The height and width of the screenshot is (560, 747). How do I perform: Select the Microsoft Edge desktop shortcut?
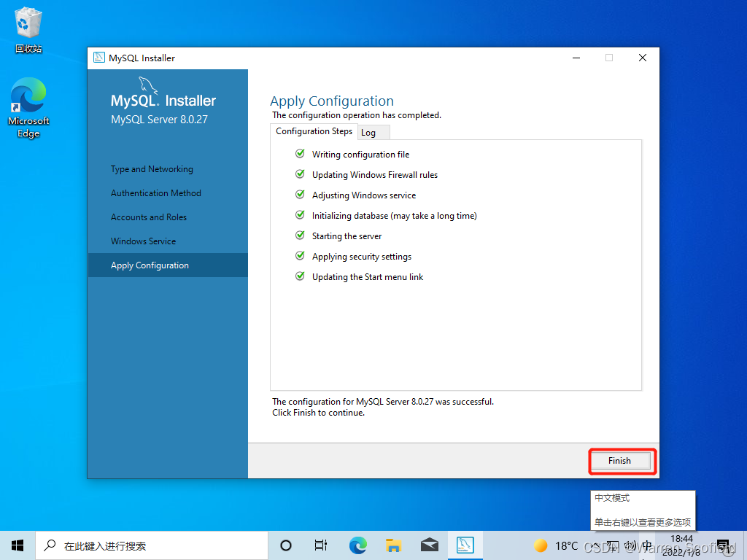click(x=28, y=108)
